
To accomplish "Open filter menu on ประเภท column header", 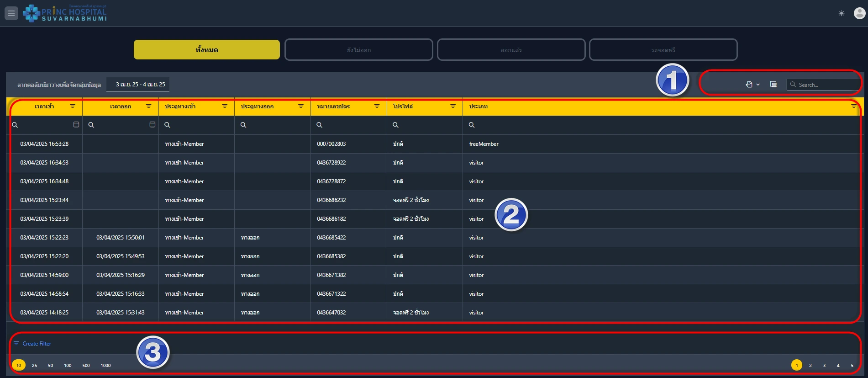I will (853, 106).
